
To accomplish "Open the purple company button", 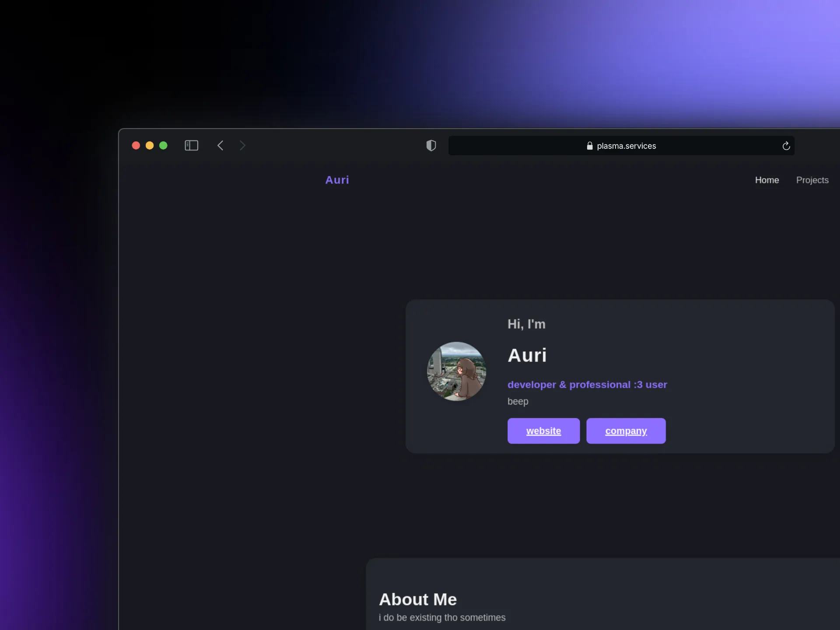I will 626,430.
